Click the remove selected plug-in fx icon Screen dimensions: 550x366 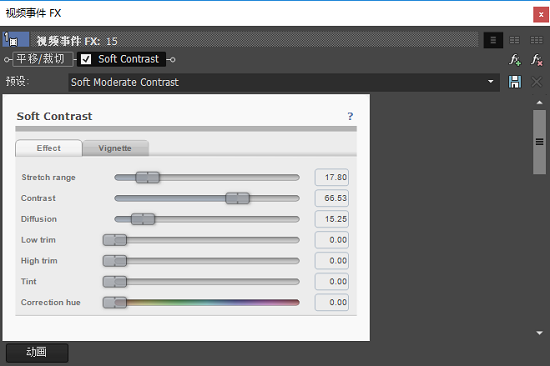coord(537,60)
